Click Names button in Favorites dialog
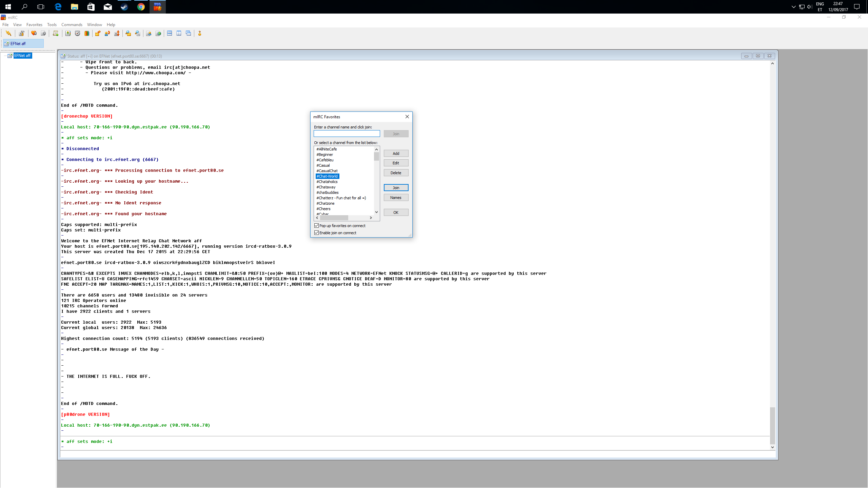Image resolution: width=868 pixels, height=488 pixels. 396,198
